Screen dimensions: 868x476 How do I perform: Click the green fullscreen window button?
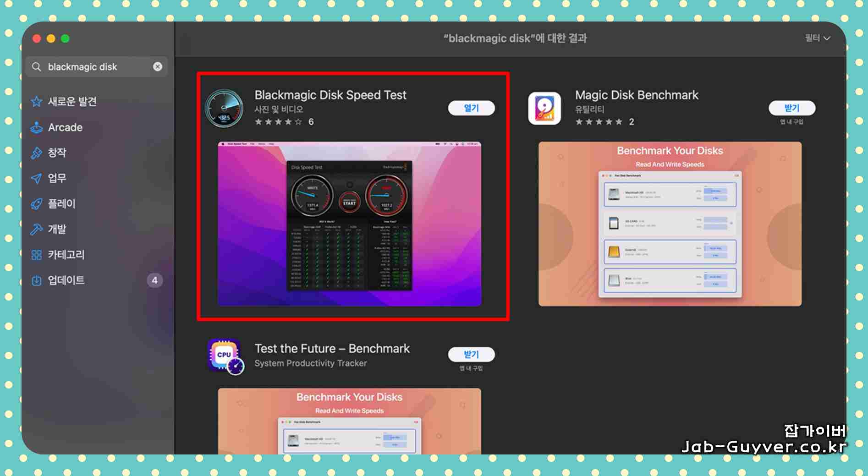(x=65, y=38)
